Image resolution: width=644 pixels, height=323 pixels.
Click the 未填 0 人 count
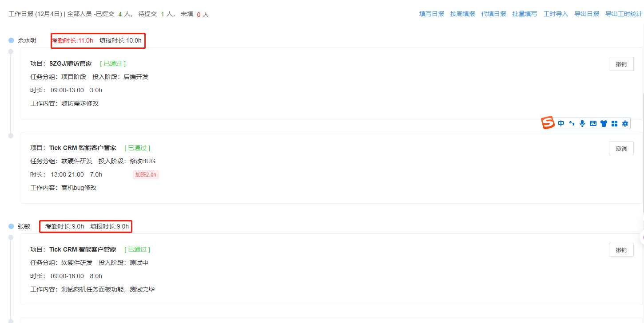[x=195, y=14]
